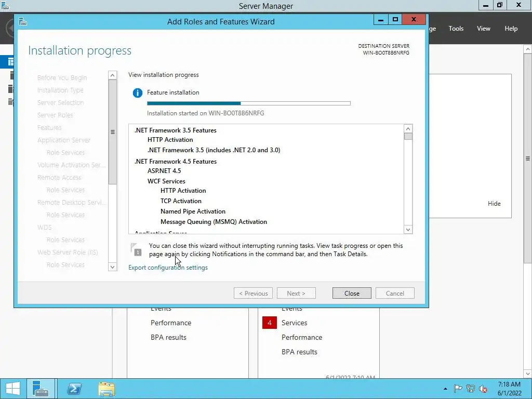Open BPA results in the left tile
The width and height of the screenshot is (532, 399).
point(169,337)
